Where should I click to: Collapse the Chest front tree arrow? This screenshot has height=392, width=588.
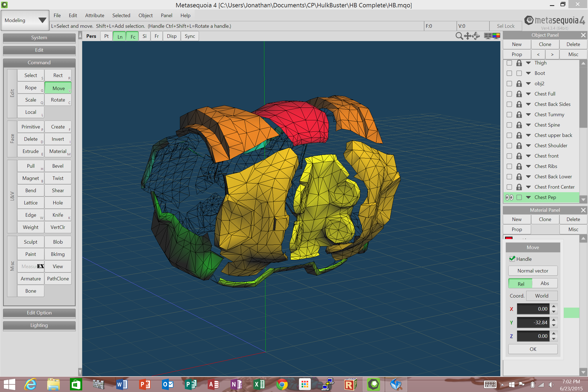[x=528, y=156]
